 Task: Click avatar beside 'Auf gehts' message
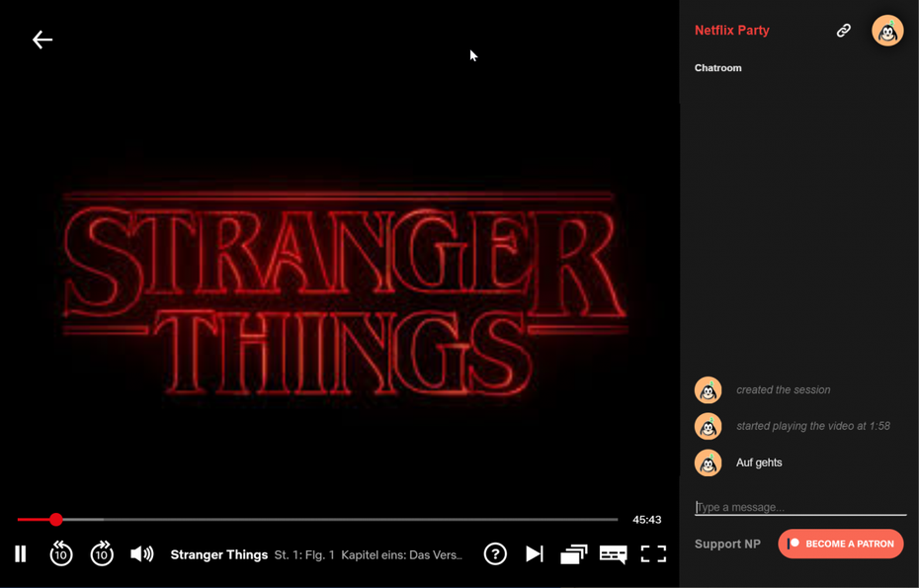coord(708,463)
